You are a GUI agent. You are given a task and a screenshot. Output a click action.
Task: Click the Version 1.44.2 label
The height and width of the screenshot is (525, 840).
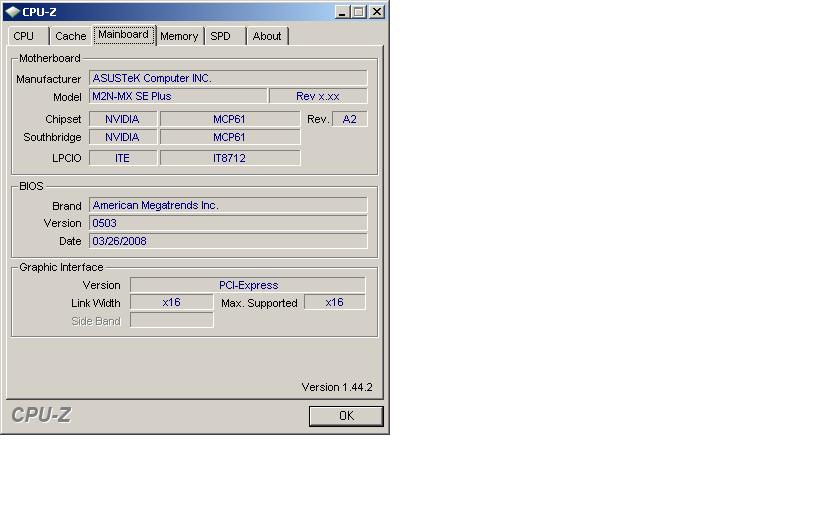point(337,387)
